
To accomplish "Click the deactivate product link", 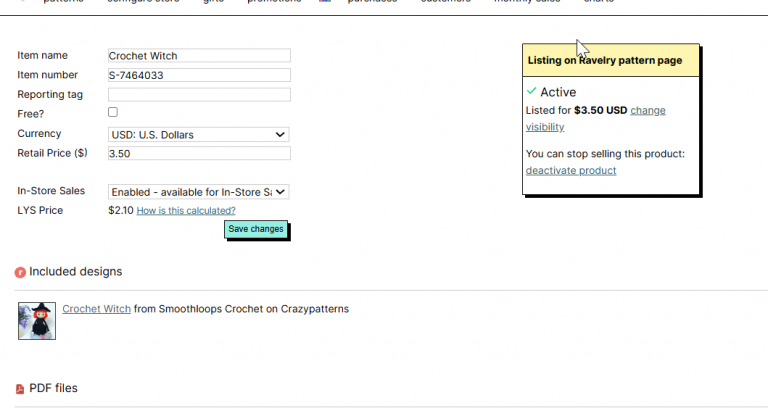I will pyautogui.click(x=571, y=171).
